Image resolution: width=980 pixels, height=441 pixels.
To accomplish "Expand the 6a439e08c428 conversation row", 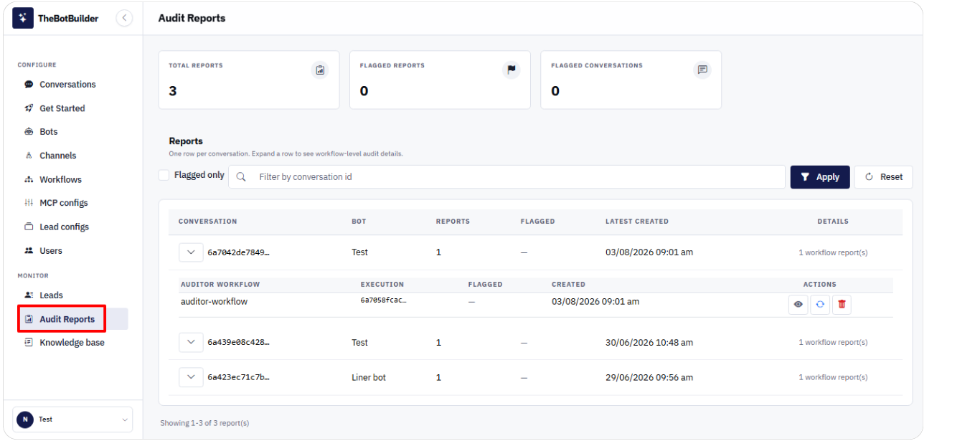I will [191, 342].
